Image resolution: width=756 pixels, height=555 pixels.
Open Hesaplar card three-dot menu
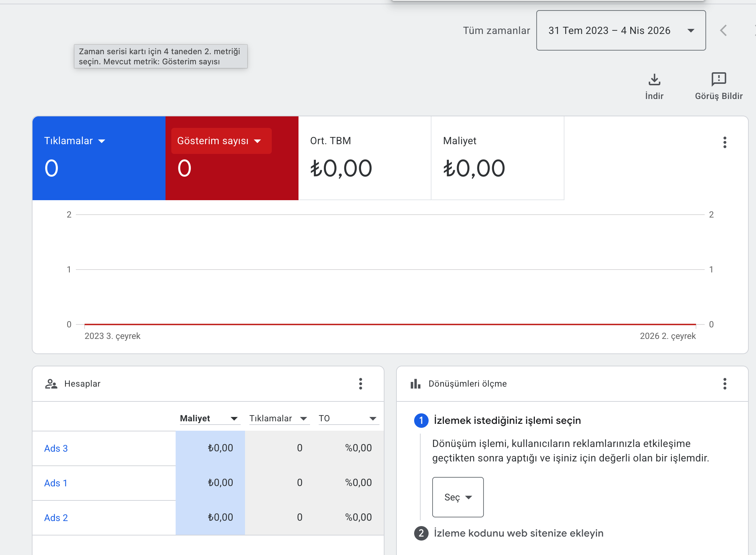coord(360,384)
